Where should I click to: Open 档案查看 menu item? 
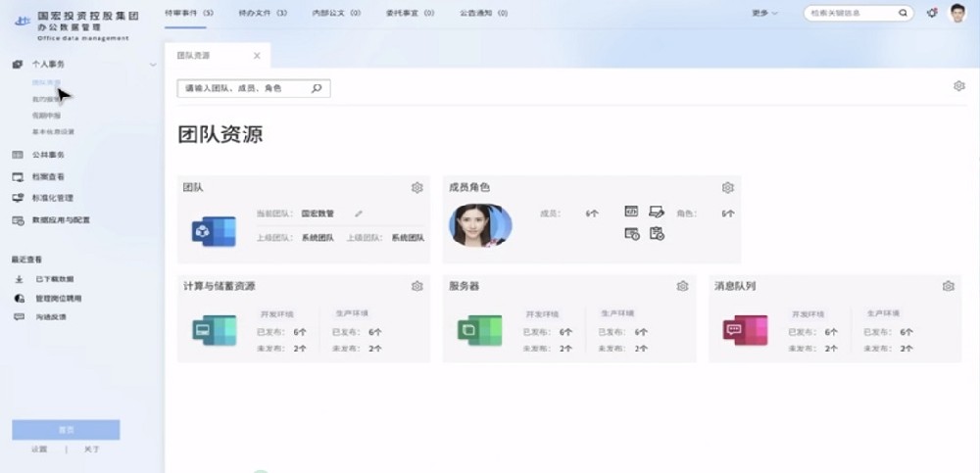(48, 177)
